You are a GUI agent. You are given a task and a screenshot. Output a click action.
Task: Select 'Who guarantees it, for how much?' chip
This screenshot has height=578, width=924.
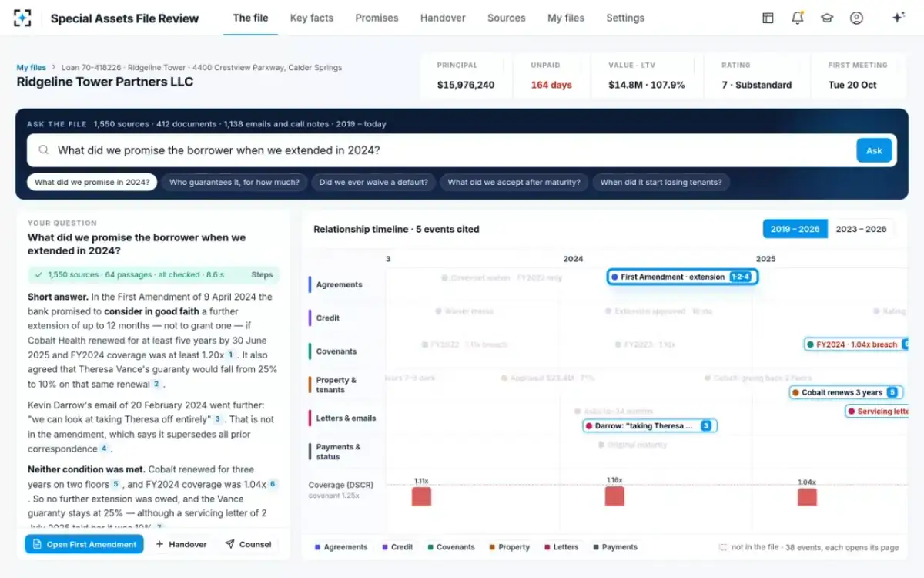[234, 183]
